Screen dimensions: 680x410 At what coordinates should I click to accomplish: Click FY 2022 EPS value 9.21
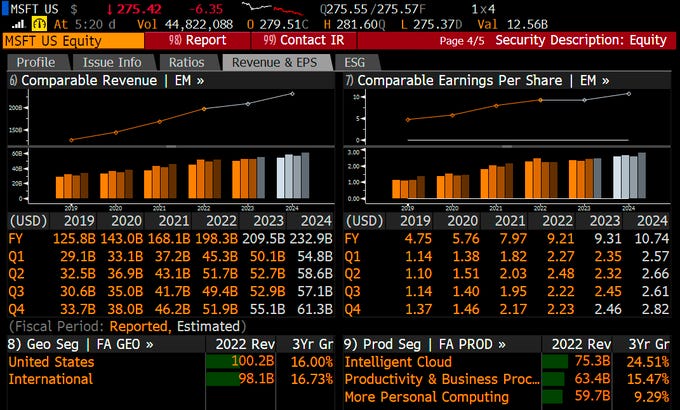click(560, 239)
